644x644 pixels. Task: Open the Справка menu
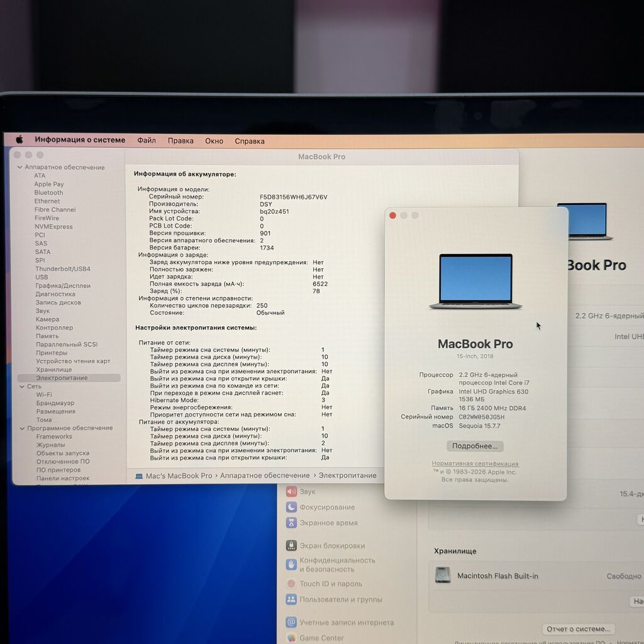coord(249,142)
